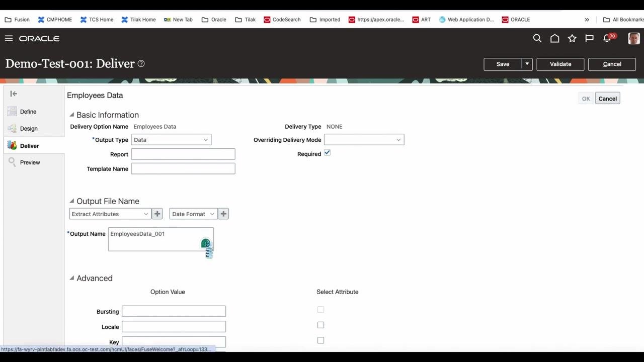Click the search magnifier icon in header
This screenshot has height=362, width=644.
(x=537, y=38)
